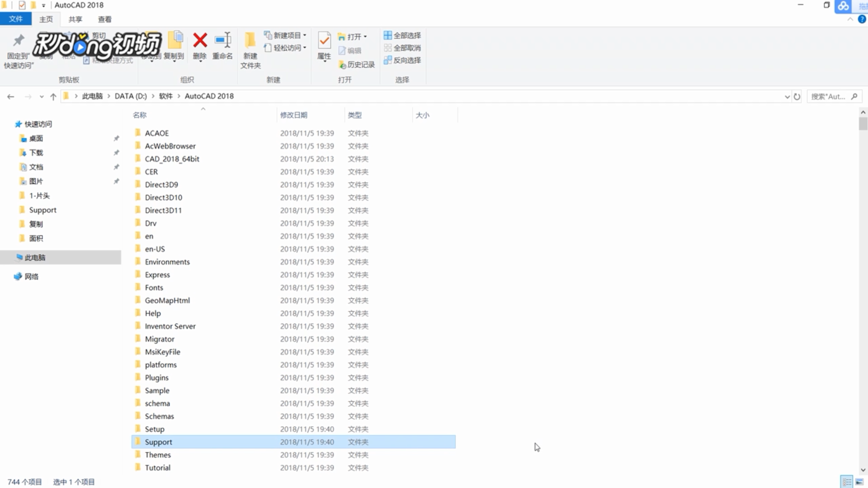
Task: Customize quick access toolbar dropdown
Action: [43, 5]
